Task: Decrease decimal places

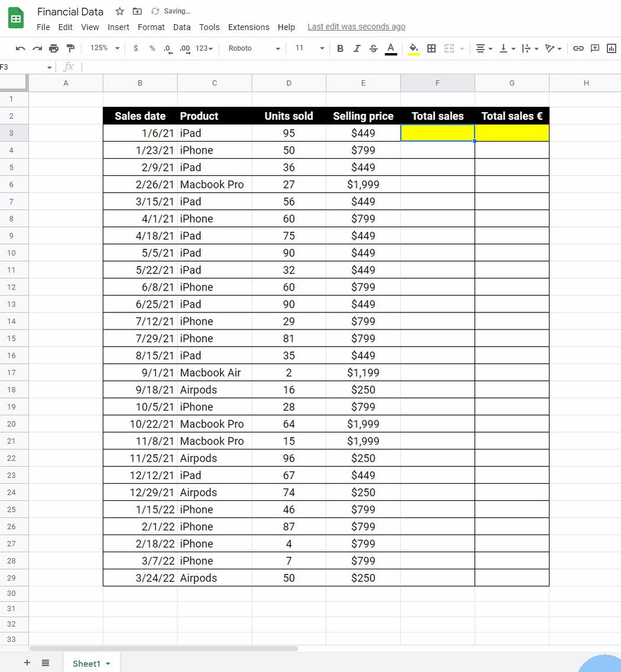Action: click(168, 49)
